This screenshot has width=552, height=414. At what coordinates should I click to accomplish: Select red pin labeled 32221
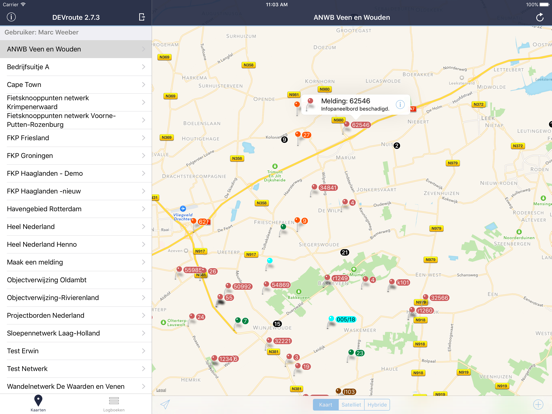(279, 341)
